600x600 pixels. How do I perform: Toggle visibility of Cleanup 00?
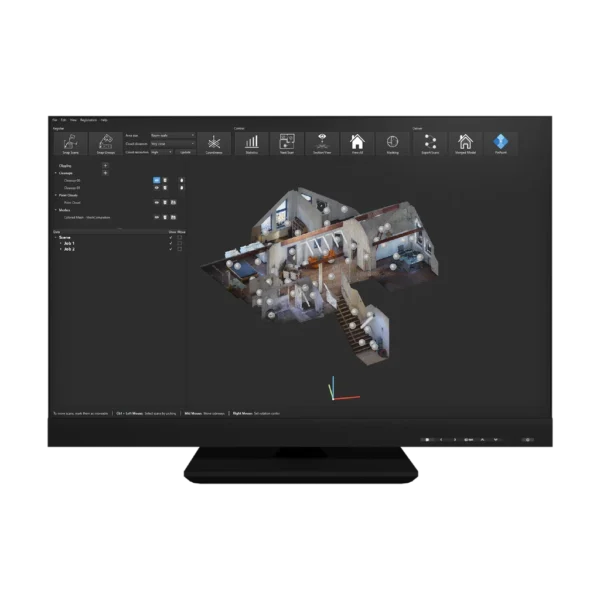(157, 180)
